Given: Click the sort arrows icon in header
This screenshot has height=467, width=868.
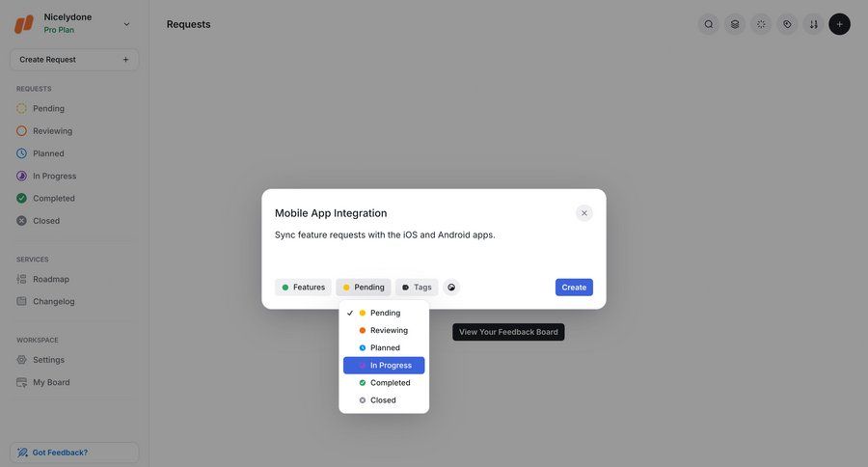Looking at the screenshot, I should pyautogui.click(x=813, y=24).
